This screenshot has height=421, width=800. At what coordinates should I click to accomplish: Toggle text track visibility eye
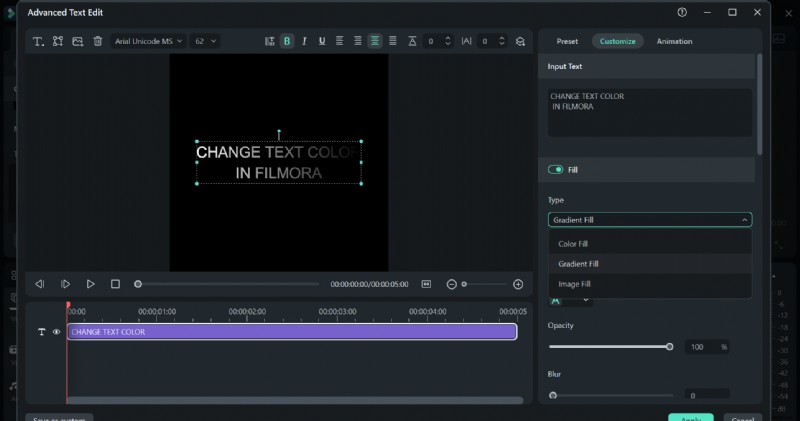click(56, 332)
